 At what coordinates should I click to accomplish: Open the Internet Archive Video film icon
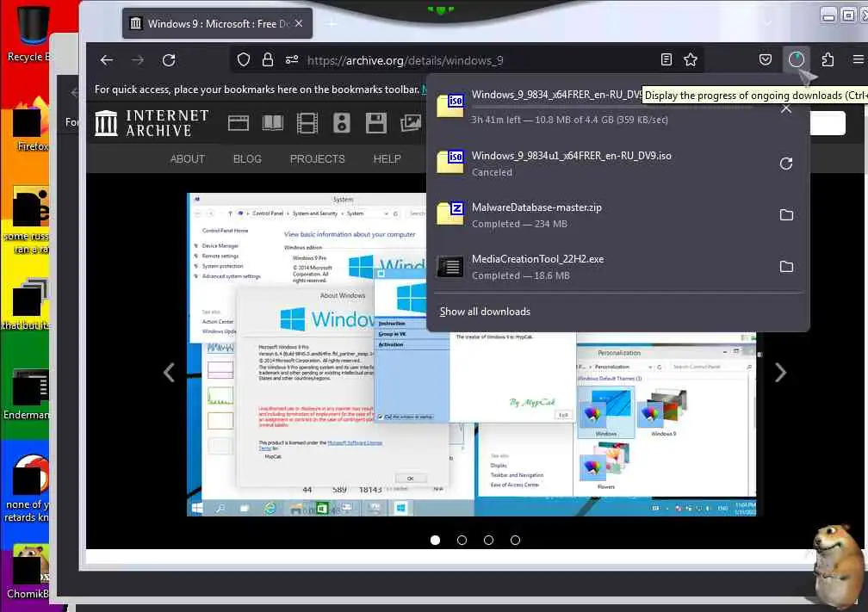point(307,123)
